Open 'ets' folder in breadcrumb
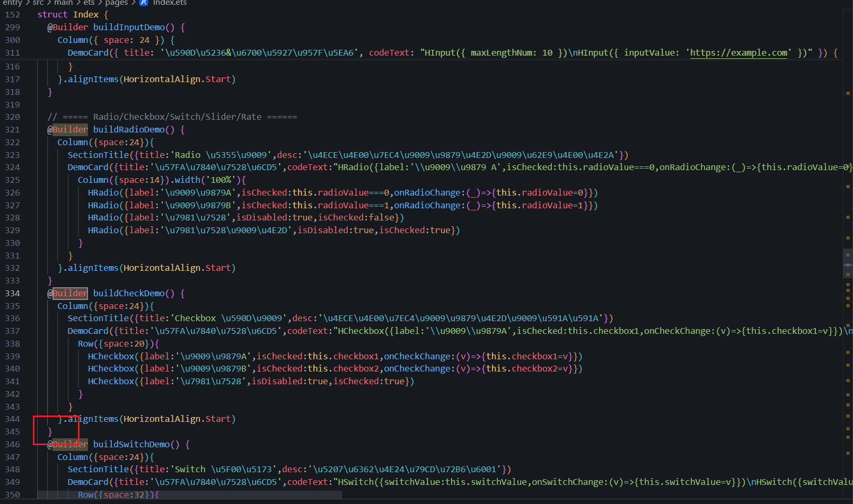This screenshot has width=853, height=504. pyautogui.click(x=89, y=3)
